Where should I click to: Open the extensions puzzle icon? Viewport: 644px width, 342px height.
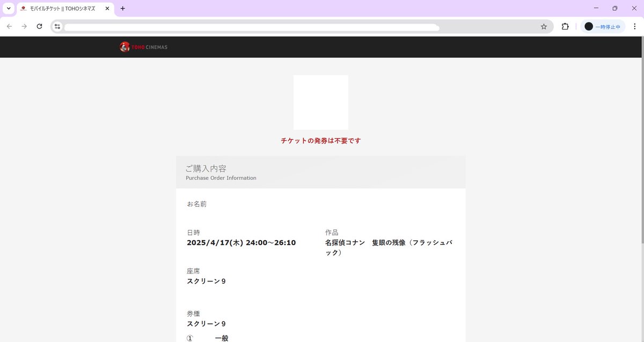tap(565, 26)
